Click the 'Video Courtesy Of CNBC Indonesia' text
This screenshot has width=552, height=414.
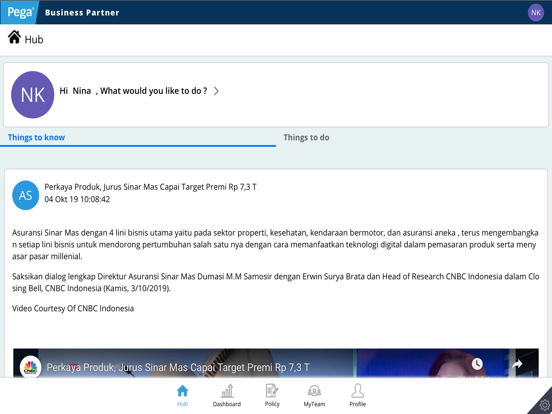pos(73,308)
